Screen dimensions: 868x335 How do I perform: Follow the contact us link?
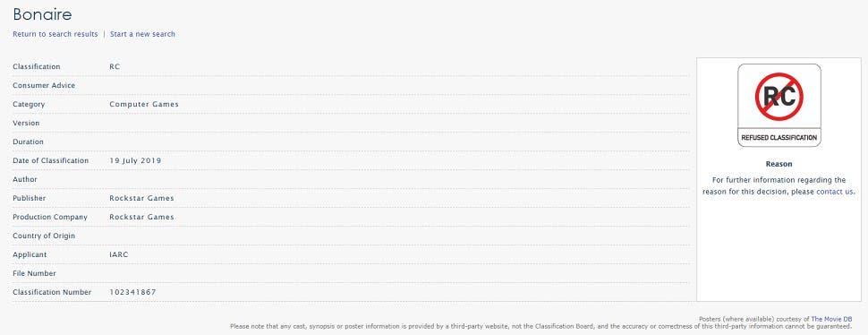[x=836, y=192]
